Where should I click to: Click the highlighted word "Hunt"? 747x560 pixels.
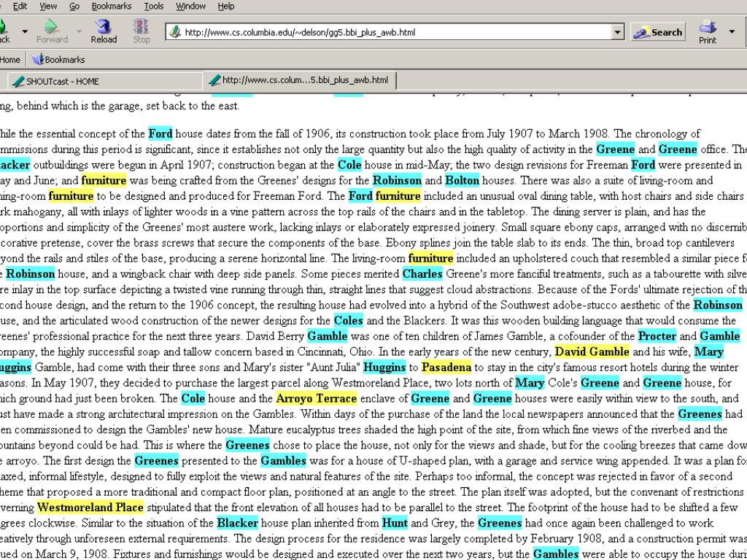395,524
